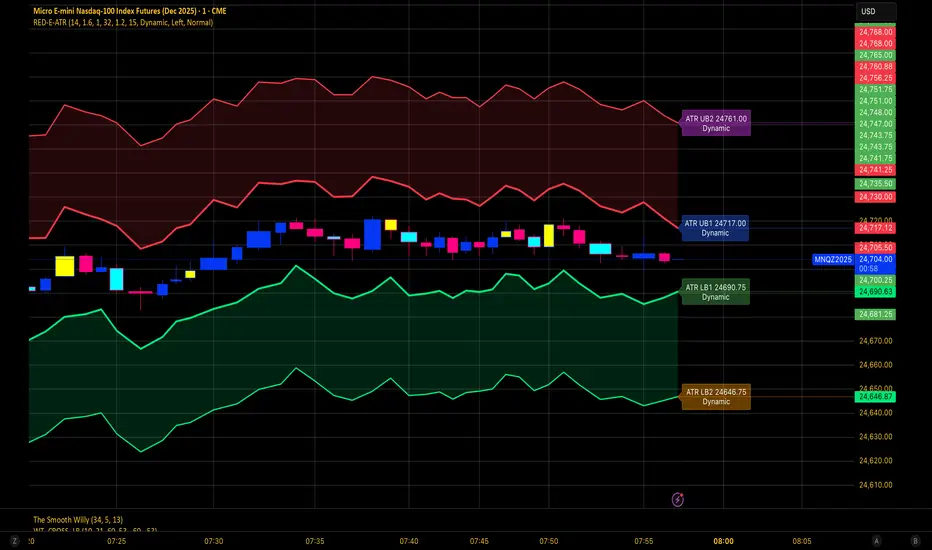
Task: Click the red 24,705.50 price label
Action: [x=876, y=247]
